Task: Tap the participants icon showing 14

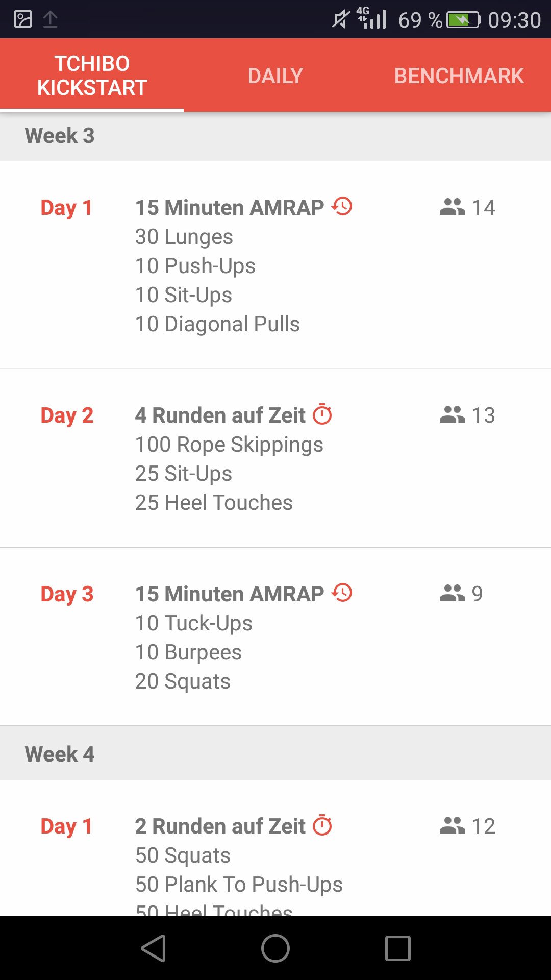Action: [452, 207]
